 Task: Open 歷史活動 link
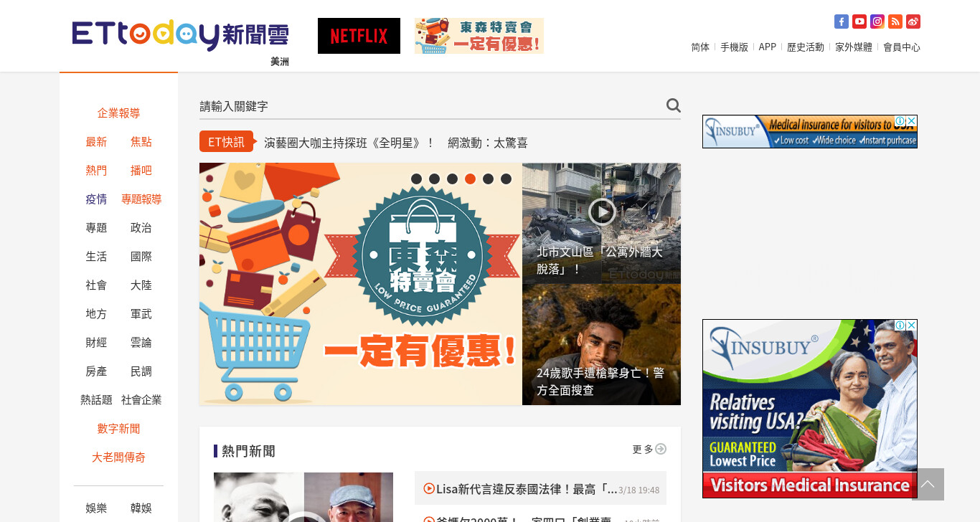tap(806, 47)
